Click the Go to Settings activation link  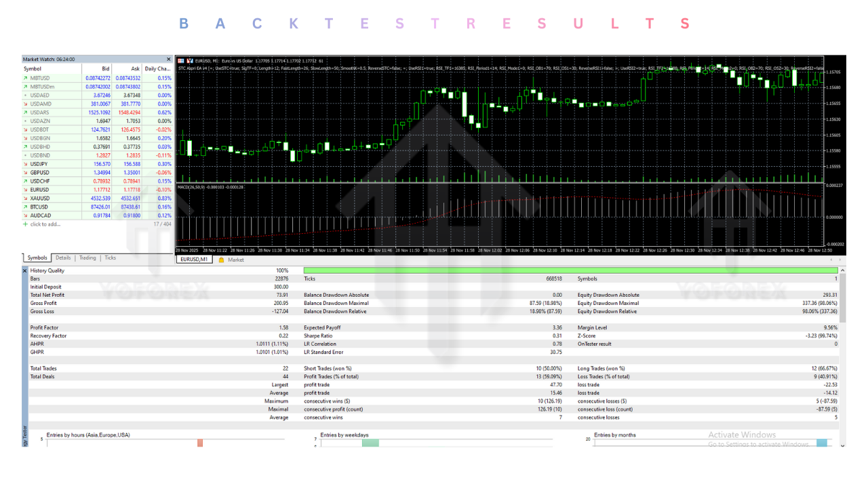(758, 443)
